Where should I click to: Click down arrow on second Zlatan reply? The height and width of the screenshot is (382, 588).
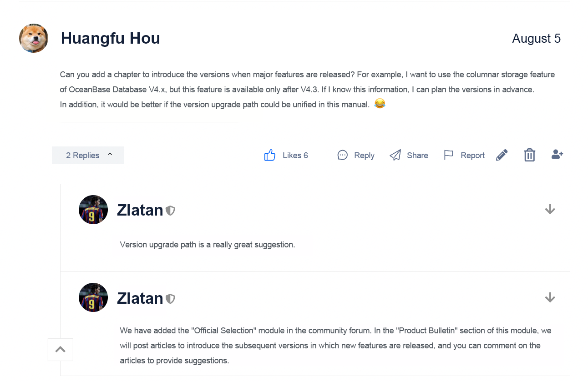(x=550, y=297)
